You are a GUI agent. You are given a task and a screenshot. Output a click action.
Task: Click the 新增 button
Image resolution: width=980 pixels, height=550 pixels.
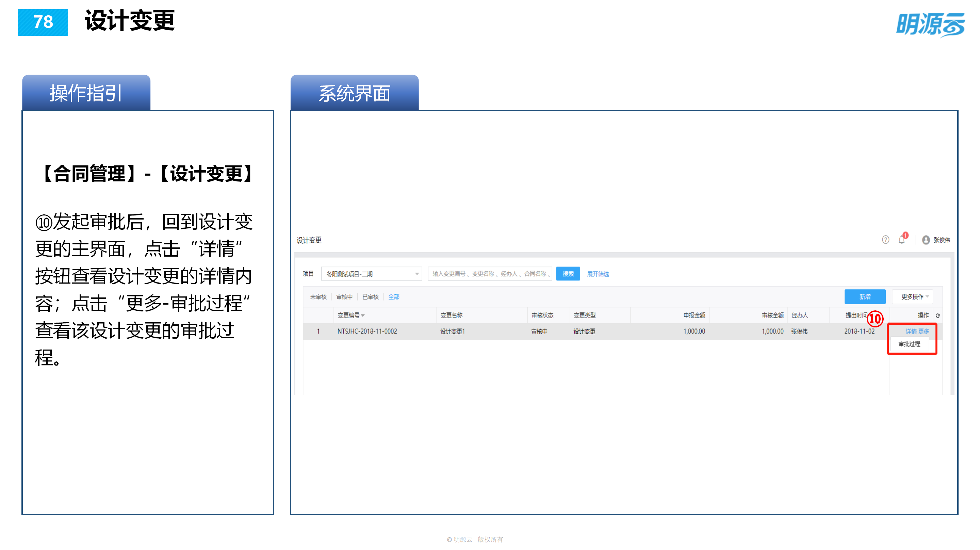865,296
